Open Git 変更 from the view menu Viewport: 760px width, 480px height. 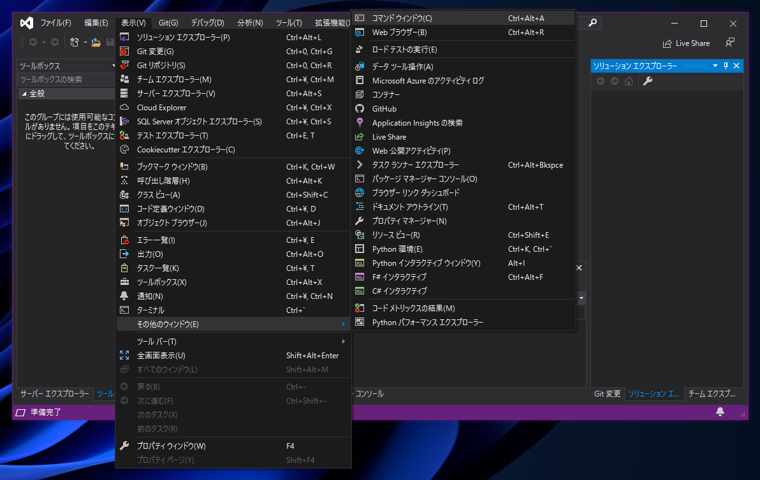(233, 51)
